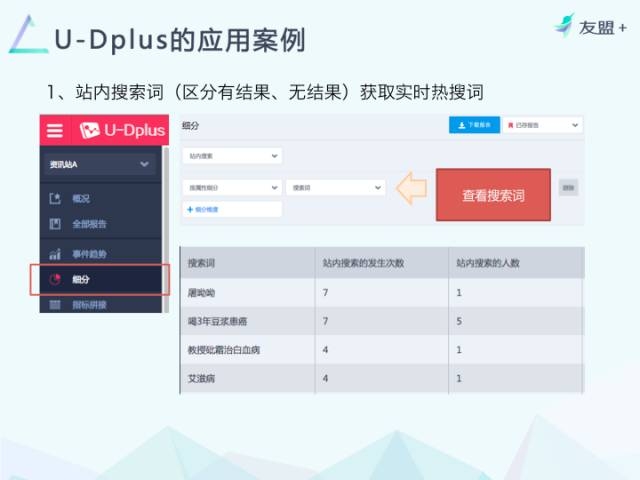Expand the 资讯站A site dropdown
Viewport: 640px width, 480px height.
(100, 164)
